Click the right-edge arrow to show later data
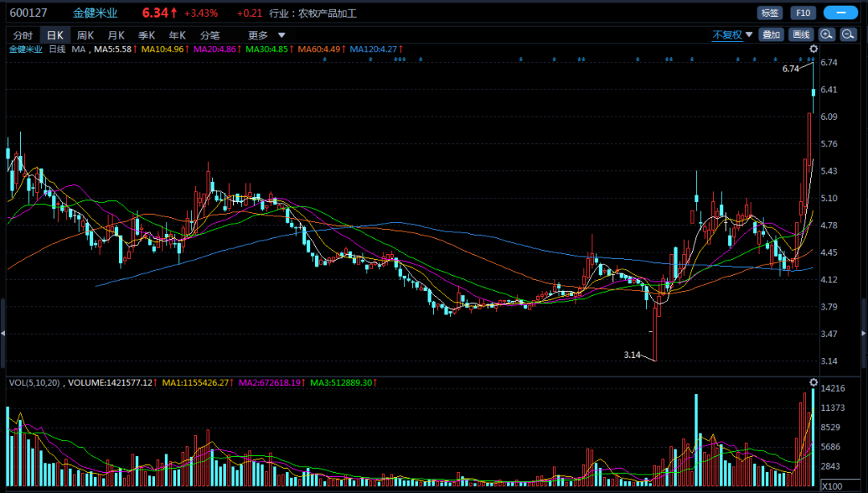Screen dimensions: 868x493 point(864,333)
